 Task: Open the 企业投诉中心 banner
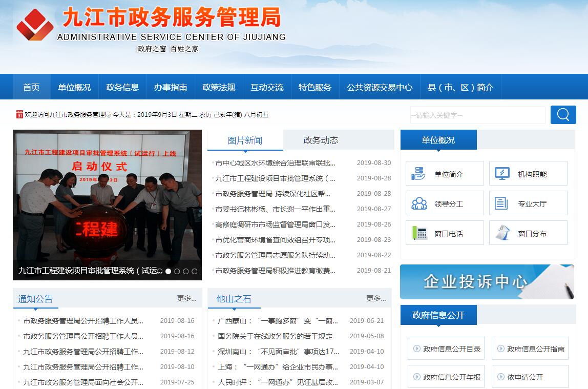click(487, 282)
